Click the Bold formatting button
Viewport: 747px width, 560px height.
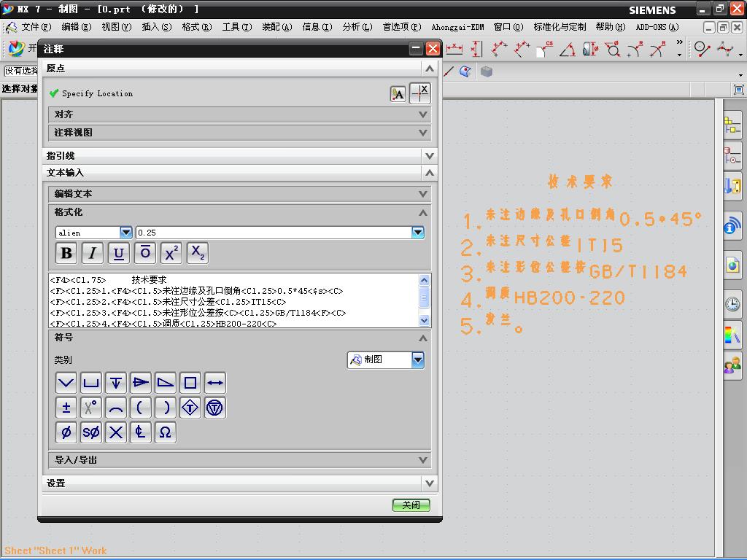coord(66,253)
